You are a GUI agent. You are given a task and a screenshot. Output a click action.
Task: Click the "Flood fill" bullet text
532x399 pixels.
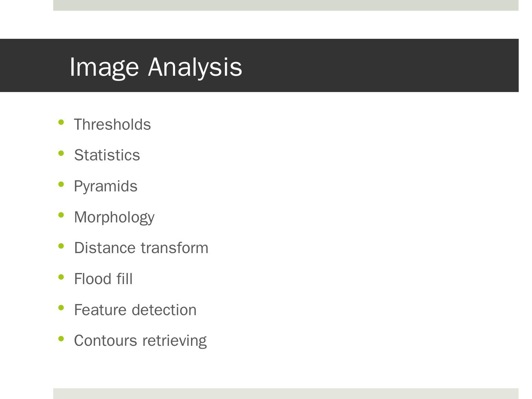103,279
